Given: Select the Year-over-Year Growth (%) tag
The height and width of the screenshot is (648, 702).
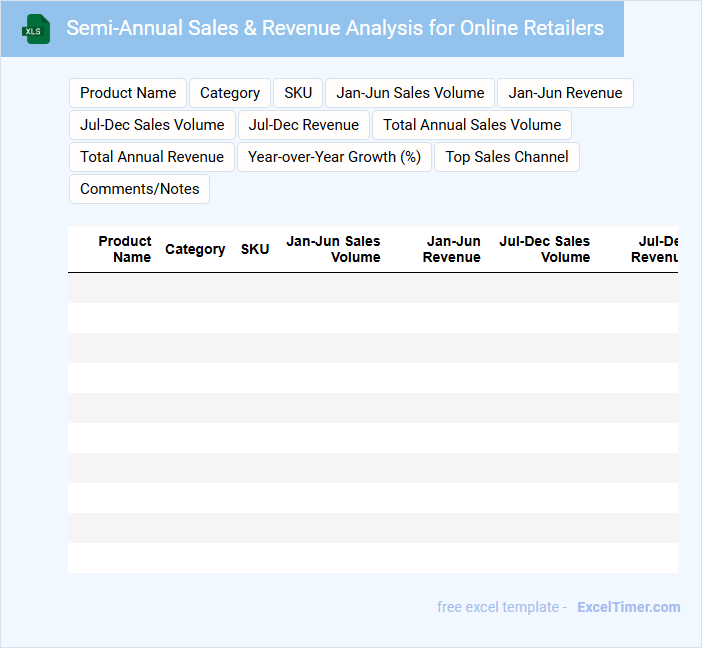Looking at the screenshot, I should pyautogui.click(x=334, y=157).
